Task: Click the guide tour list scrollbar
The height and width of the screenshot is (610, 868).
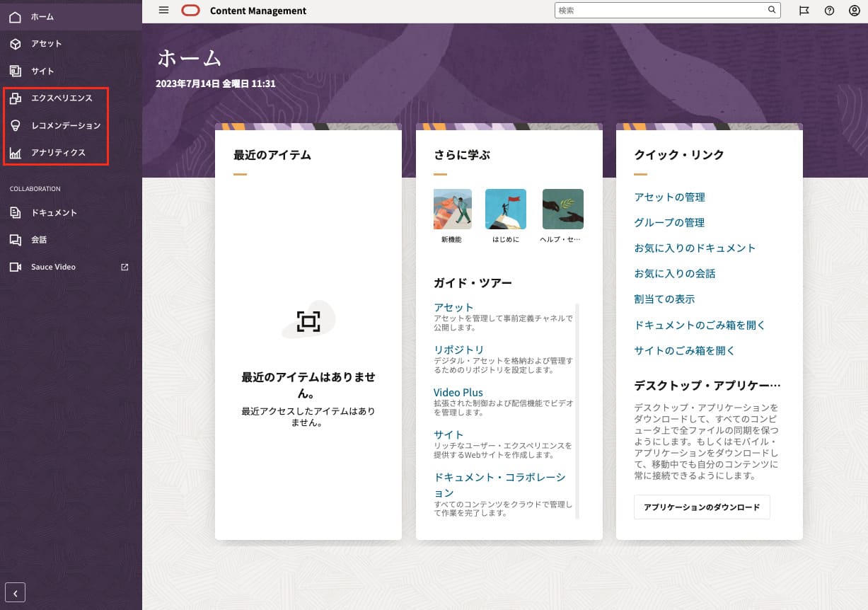Action: pyautogui.click(x=577, y=410)
